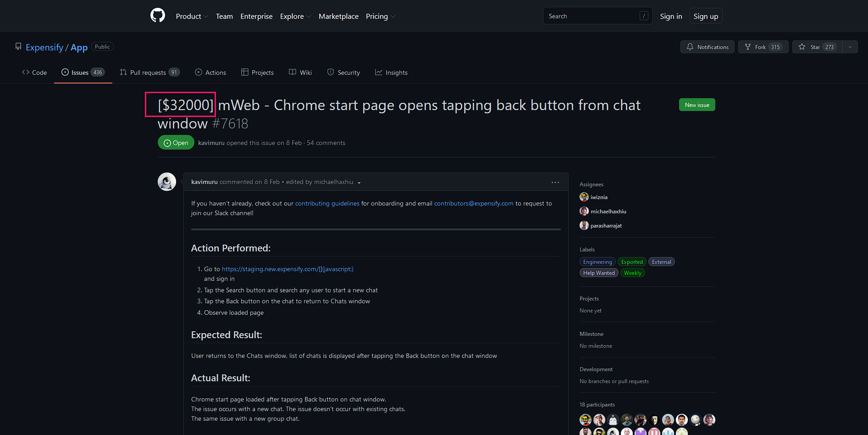Open the Pull requests tab
Viewport: 868px width, 435px height.
[x=149, y=72]
